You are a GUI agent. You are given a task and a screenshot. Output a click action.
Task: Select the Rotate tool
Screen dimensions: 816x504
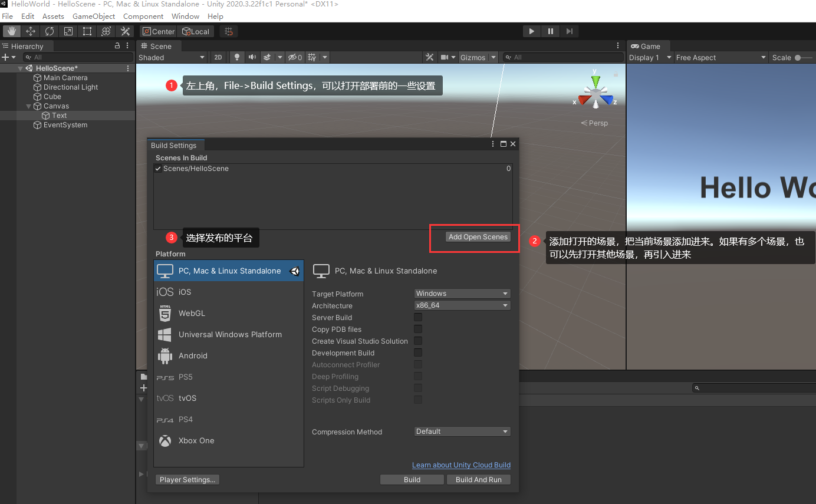click(x=50, y=31)
